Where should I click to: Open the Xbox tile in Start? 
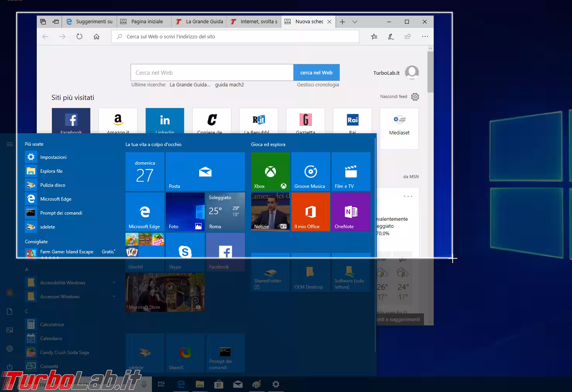pos(270,172)
